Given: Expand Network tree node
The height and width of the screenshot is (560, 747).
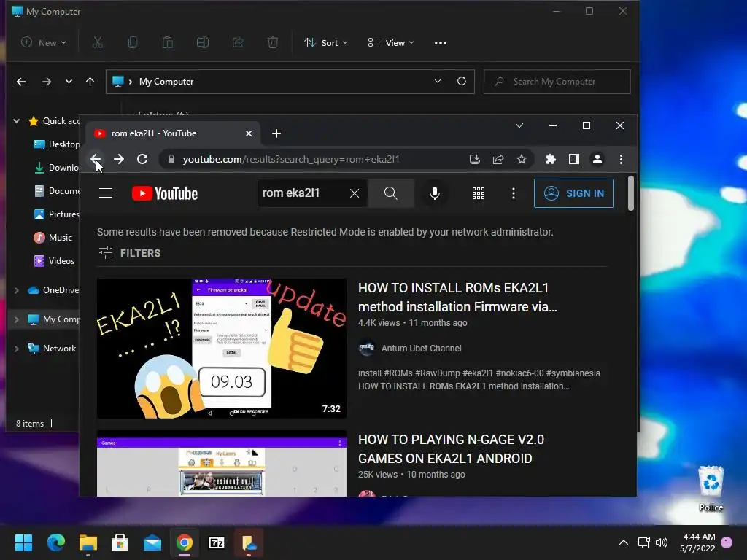Looking at the screenshot, I should click(17, 349).
